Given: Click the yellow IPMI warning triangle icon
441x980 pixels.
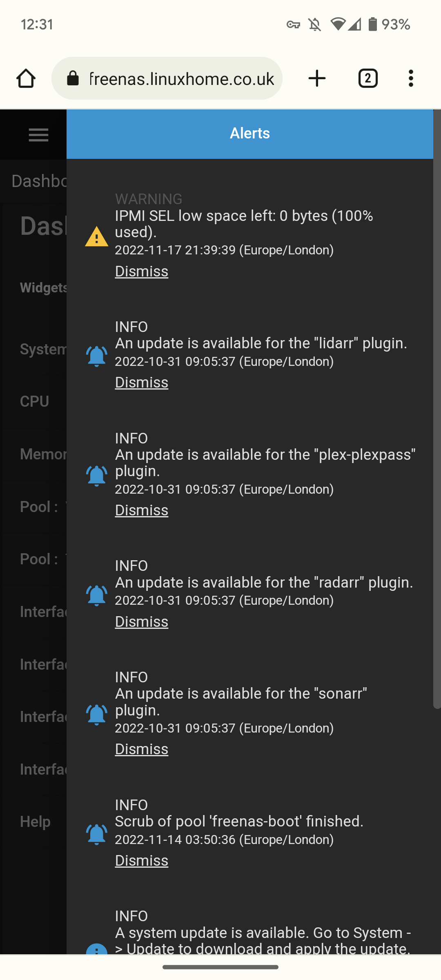Looking at the screenshot, I should point(96,237).
